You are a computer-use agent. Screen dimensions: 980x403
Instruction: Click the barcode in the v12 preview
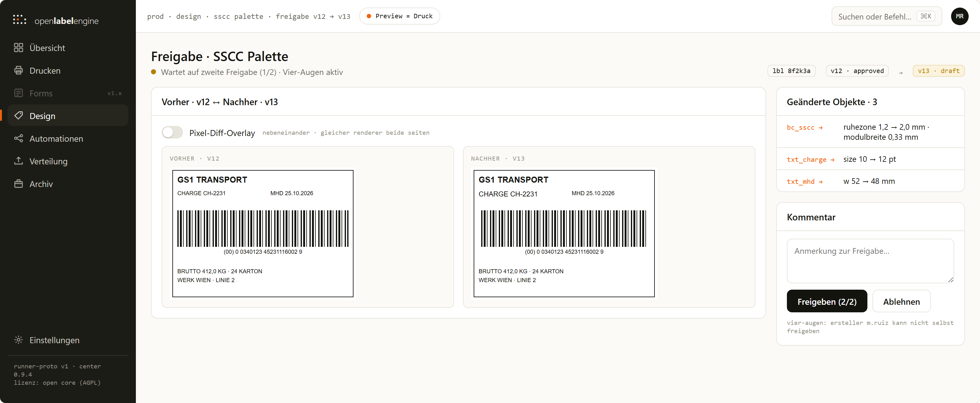tap(263, 229)
